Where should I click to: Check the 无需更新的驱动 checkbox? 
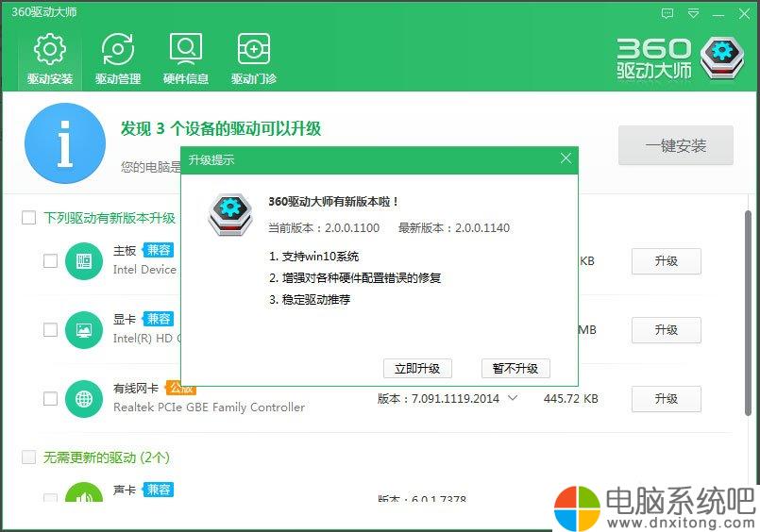[x=28, y=457]
